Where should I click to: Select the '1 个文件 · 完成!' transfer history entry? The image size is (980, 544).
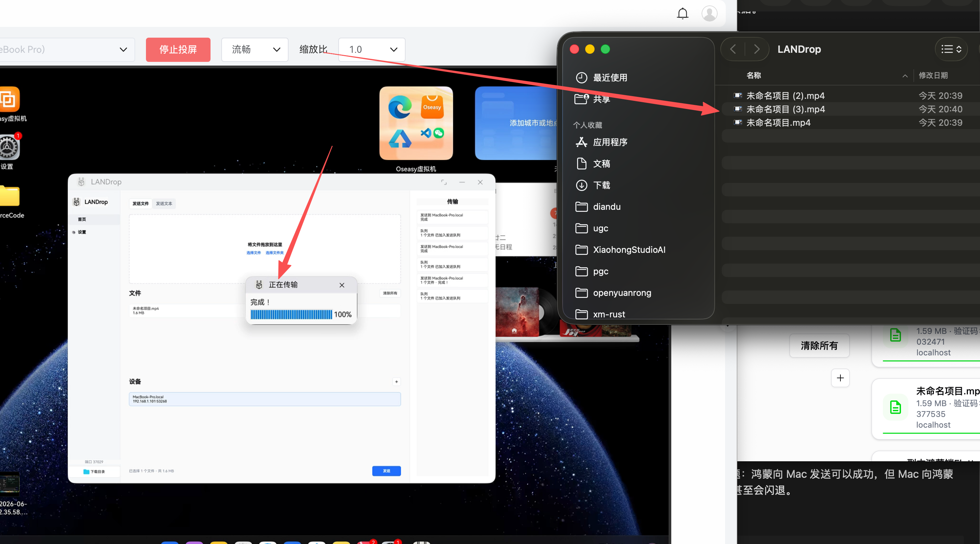[452, 280]
